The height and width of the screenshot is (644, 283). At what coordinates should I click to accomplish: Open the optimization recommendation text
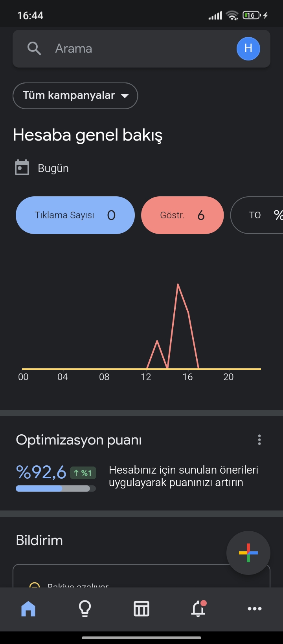(x=184, y=476)
